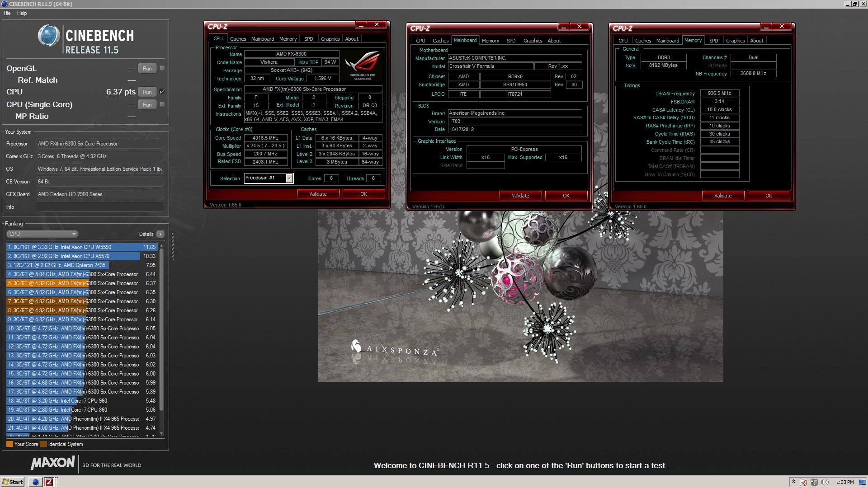This screenshot has width=868, height=488.
Task: Toggle the OpenGL test checkbox
Action: pyautogui.click(x=162, y=68)
